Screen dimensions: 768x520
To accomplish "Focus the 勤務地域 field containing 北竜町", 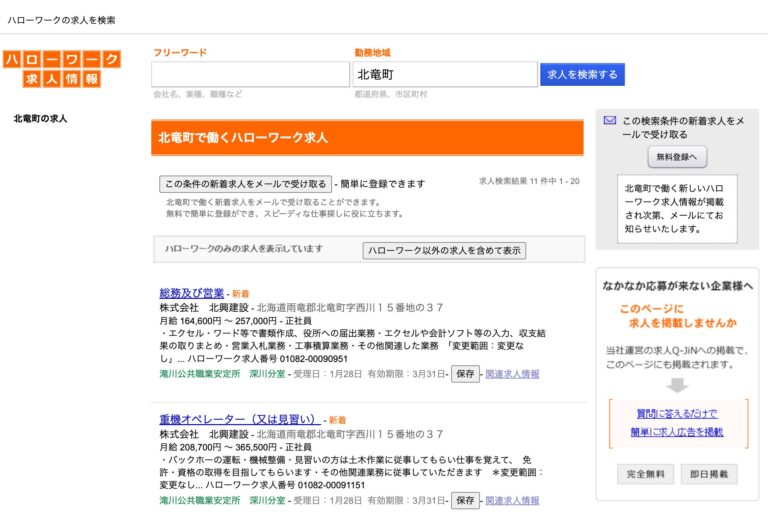I will click(x=444, y=75).
